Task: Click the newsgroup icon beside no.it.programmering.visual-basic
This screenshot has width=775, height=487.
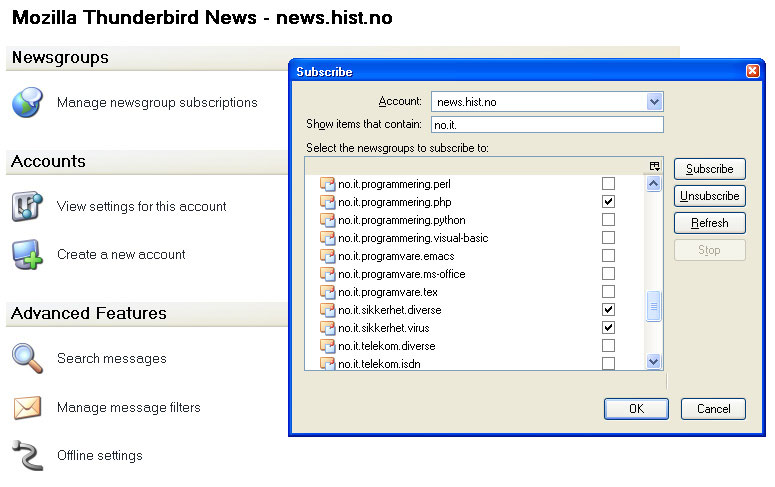Action: (327, 238)
